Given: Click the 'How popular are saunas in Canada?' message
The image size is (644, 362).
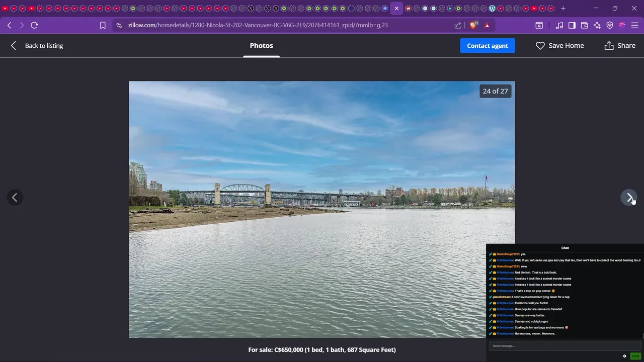Looking at the screenshot, I should click(538, 309).
